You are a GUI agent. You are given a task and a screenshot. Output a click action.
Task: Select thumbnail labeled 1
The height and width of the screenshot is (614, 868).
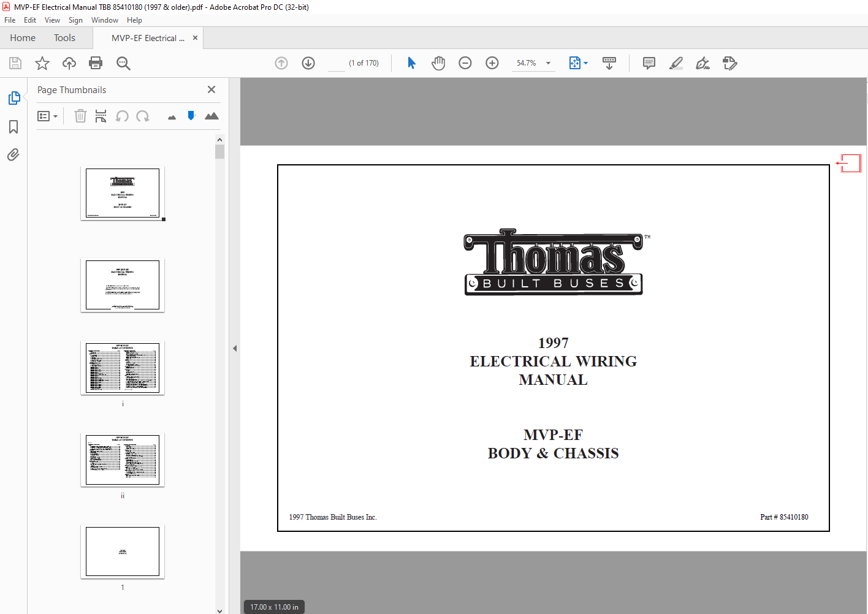[123, 551]
